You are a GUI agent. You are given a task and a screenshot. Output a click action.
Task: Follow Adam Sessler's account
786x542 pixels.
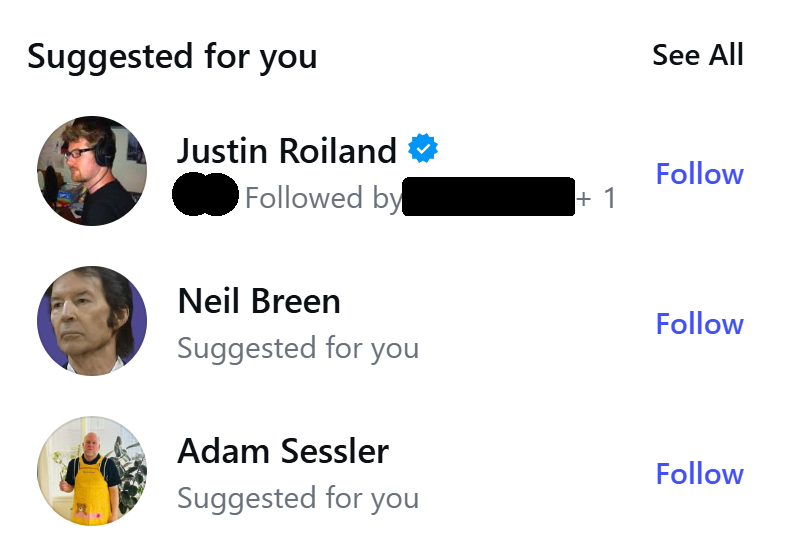pos(699,474)
